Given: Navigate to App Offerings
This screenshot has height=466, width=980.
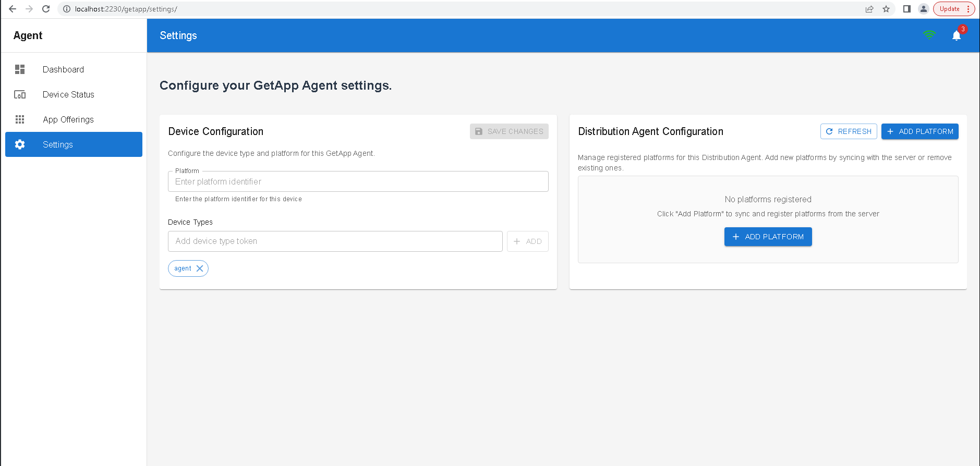Looking at the screenshot, I should coord(74,119).
